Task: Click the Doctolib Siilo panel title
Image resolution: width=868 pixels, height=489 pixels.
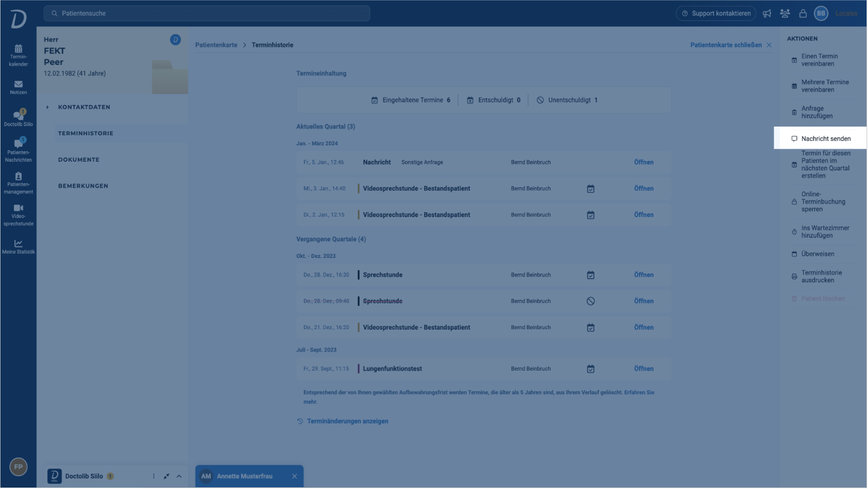Action: [84, 476]
